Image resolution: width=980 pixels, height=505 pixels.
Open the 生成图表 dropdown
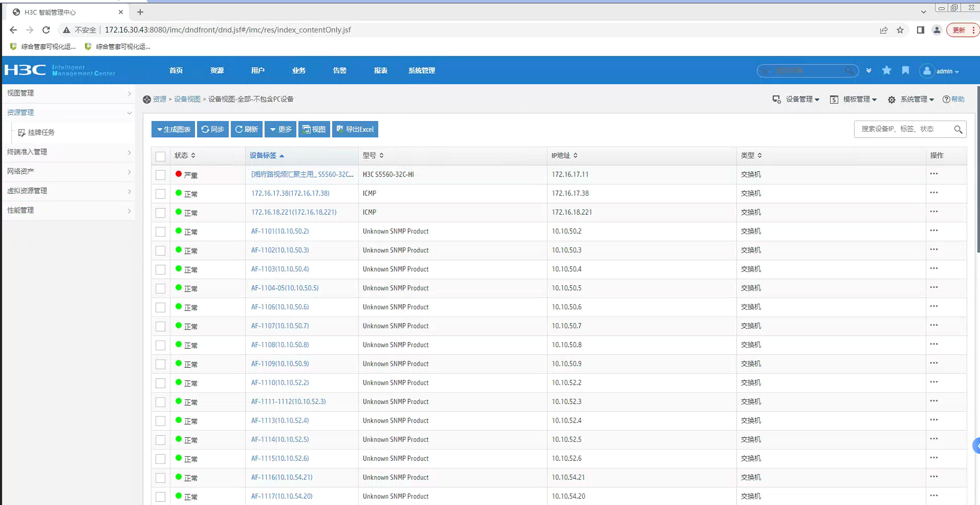pos(173,129)
